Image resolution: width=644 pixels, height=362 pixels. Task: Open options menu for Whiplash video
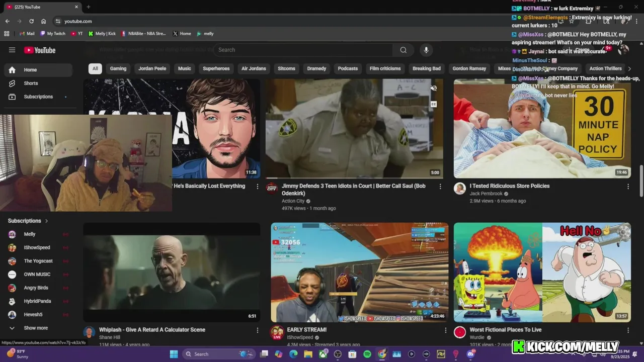click(x=258, y=330)
